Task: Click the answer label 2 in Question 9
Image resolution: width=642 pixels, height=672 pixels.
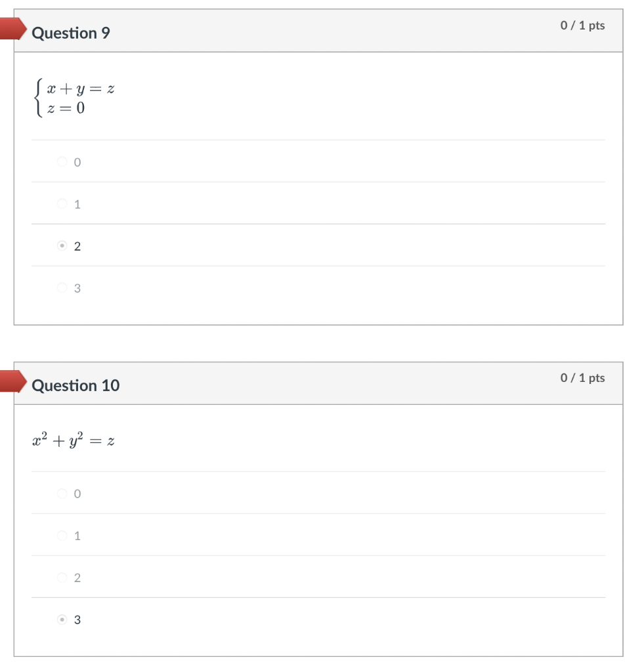Action: pos(77,246)
